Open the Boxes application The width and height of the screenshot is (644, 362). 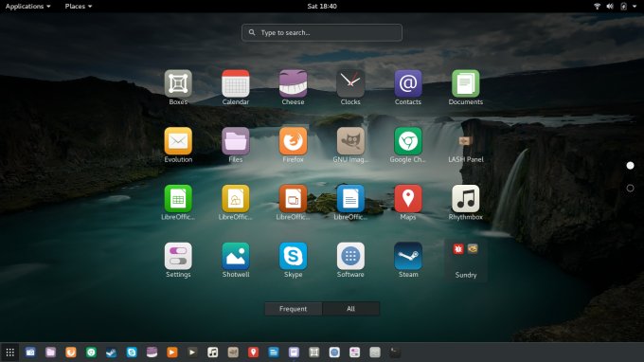point(178,83)
